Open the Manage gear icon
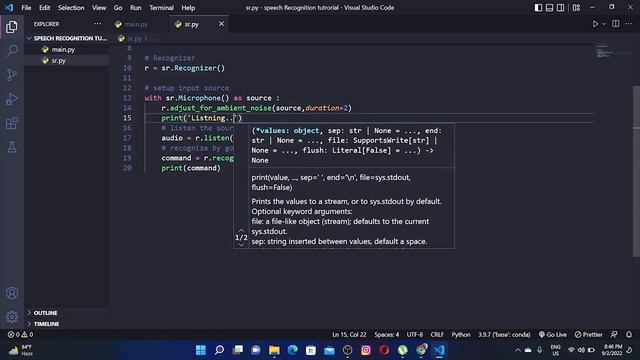 tap(12, 317)
